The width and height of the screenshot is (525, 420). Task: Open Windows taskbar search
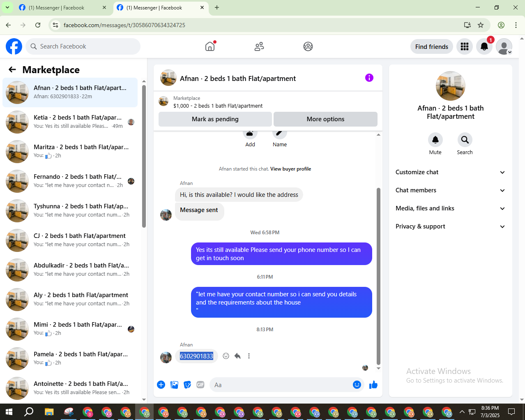[28, 411]
